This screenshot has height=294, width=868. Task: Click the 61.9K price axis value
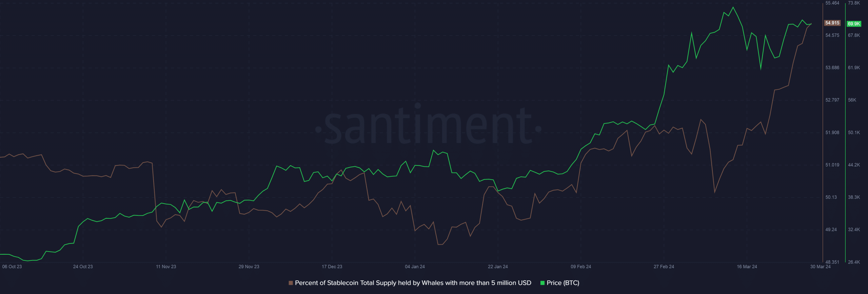click(x=854, y=68)
